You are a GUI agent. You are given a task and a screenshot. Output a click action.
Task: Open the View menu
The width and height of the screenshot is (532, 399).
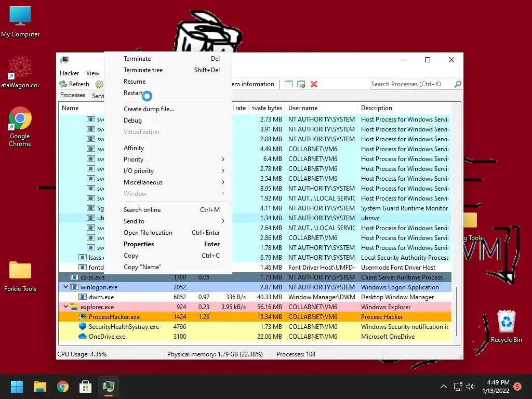click(x=92, y=73)
